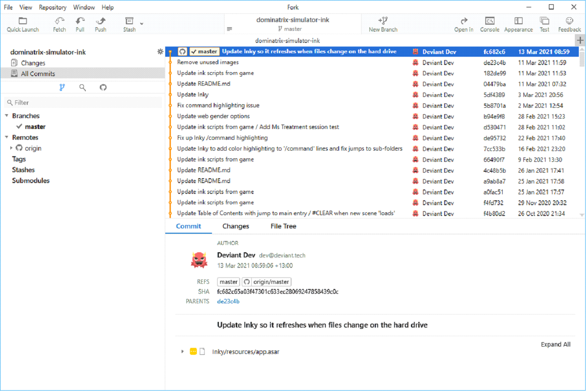Open the View menu

coord(26,7)
